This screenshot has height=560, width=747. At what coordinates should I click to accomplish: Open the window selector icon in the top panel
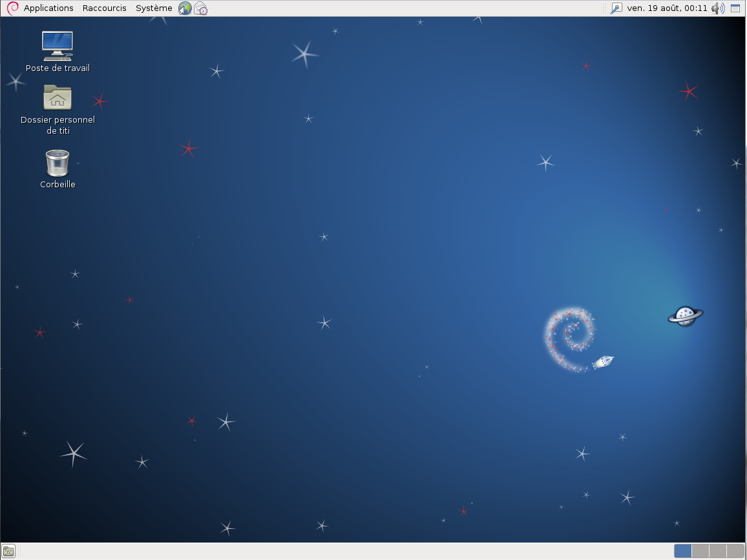coord(735,8)
